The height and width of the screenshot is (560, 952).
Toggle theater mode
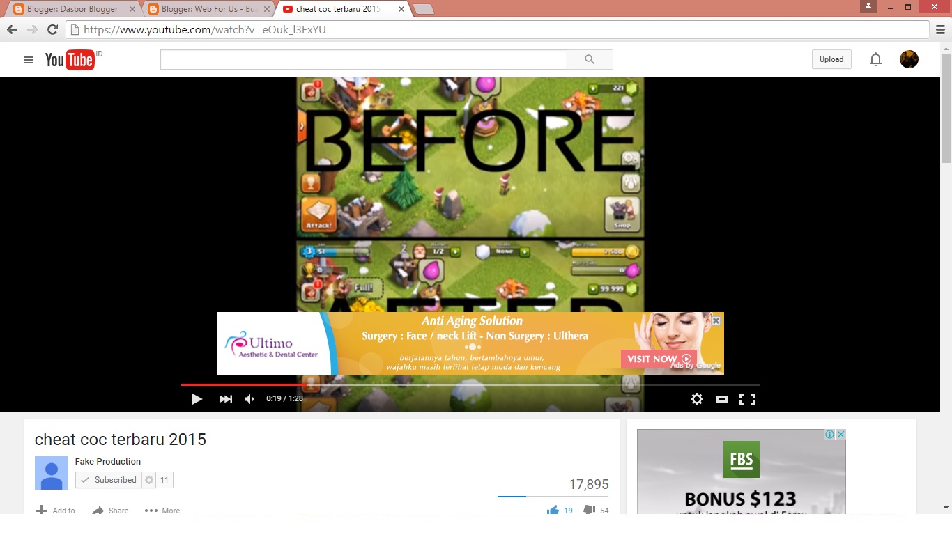click(722, 399)
